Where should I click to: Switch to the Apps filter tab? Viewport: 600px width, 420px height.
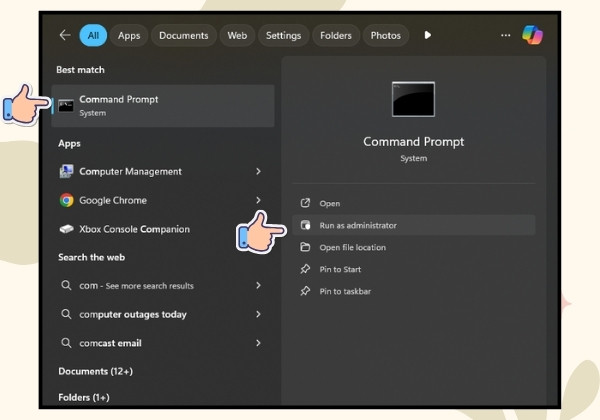pos(129,35)
